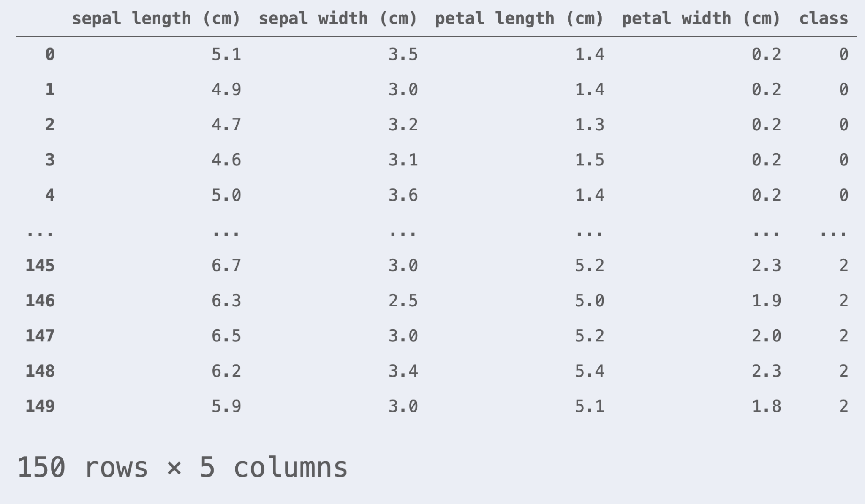The image size is (865, 504).
Task: Click the 'class' column header
Action: pos(823,19)
